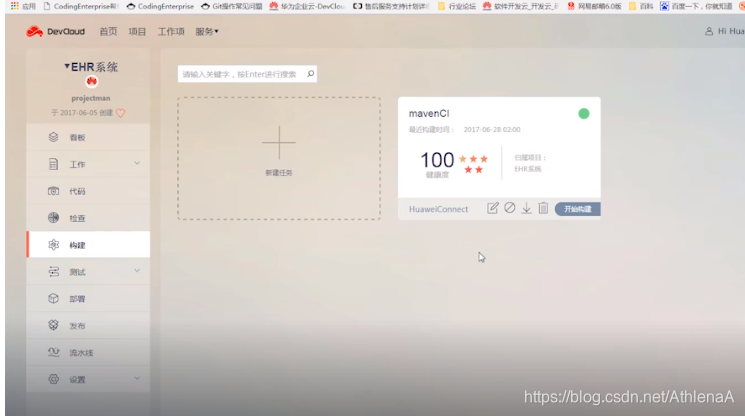The image size is (745, 416).
Task: Click the 新建任务 label
Action: click(279, 173)
